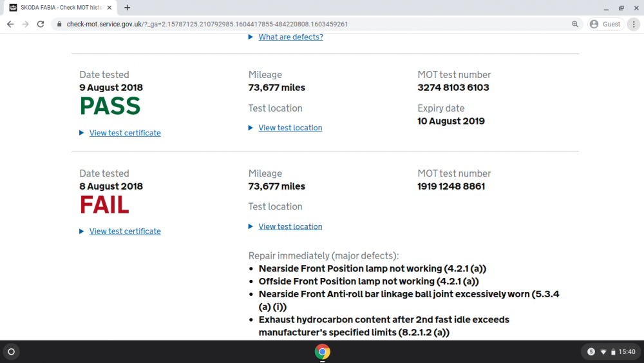Restore down the browser window

[x=621, y=8]
